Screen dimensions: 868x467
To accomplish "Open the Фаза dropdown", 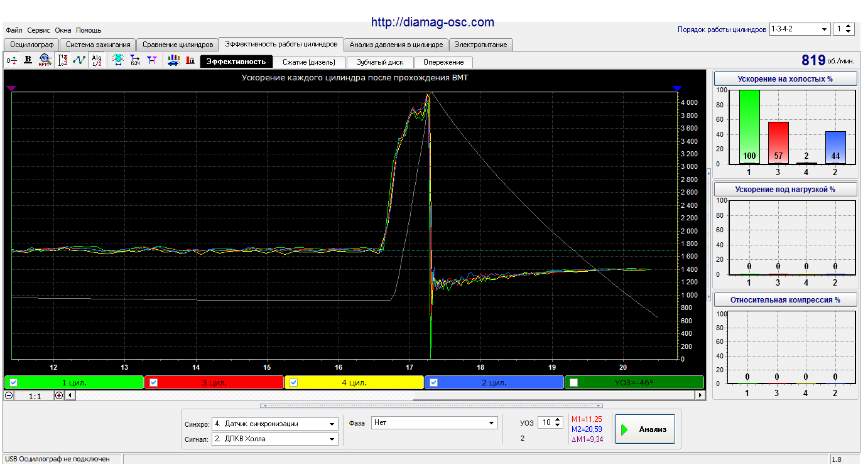I will (x=435, y=422).
